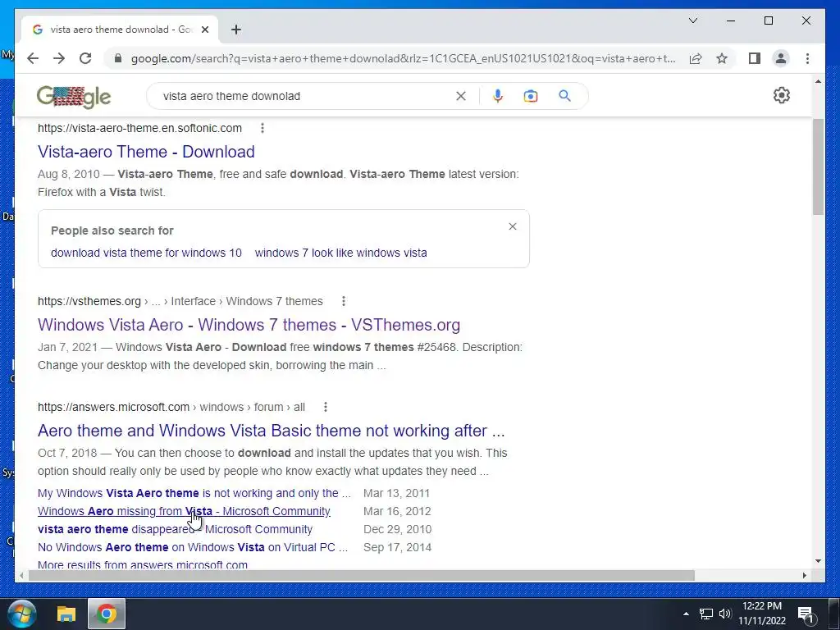Click the scroll left arrow
This screenshot has height=630, width=840.
coord(21,575)
